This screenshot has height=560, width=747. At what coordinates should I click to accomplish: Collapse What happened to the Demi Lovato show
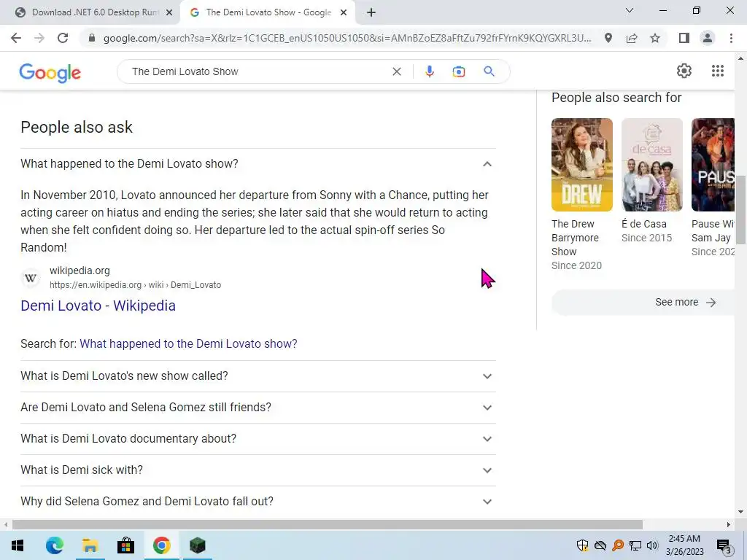pyautogui.click(x=258, y=164)
